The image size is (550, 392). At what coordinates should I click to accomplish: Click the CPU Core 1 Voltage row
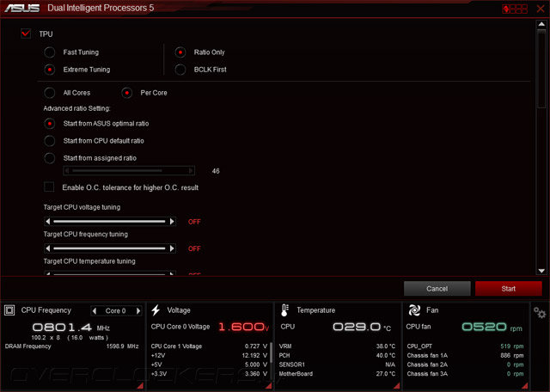(x=209, y=346)
